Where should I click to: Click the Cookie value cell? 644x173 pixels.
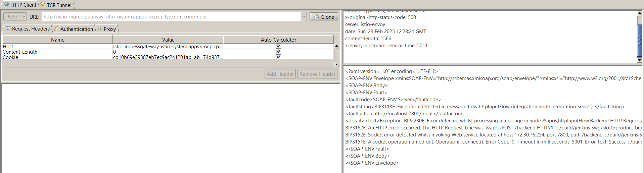pyautogui.click(x=168, y=57)
